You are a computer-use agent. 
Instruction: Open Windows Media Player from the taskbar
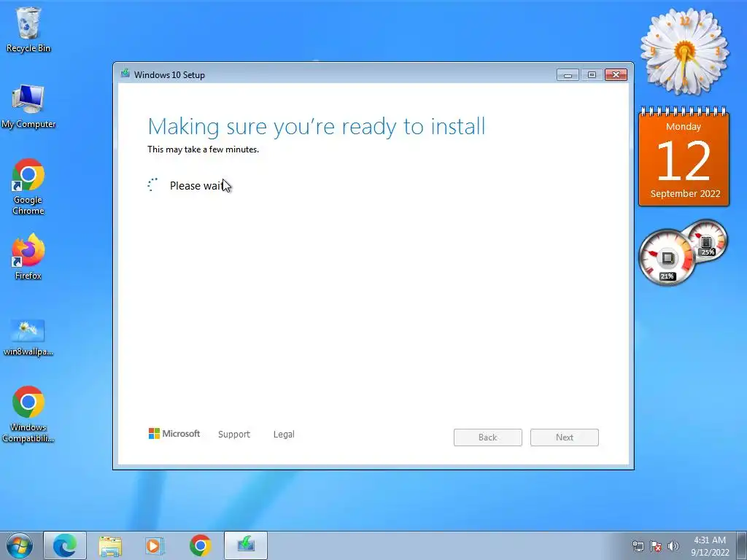click(154, 545)
